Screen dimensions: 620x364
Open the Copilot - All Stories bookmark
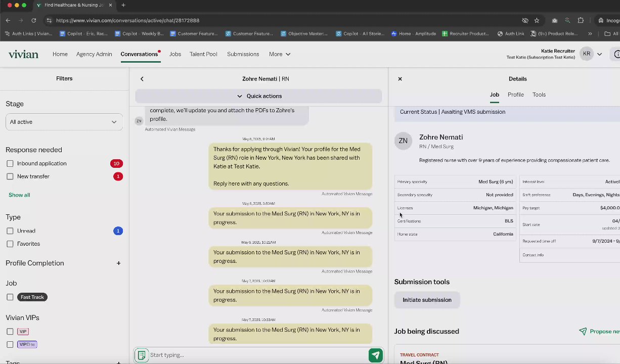click(x=360, y=34)
